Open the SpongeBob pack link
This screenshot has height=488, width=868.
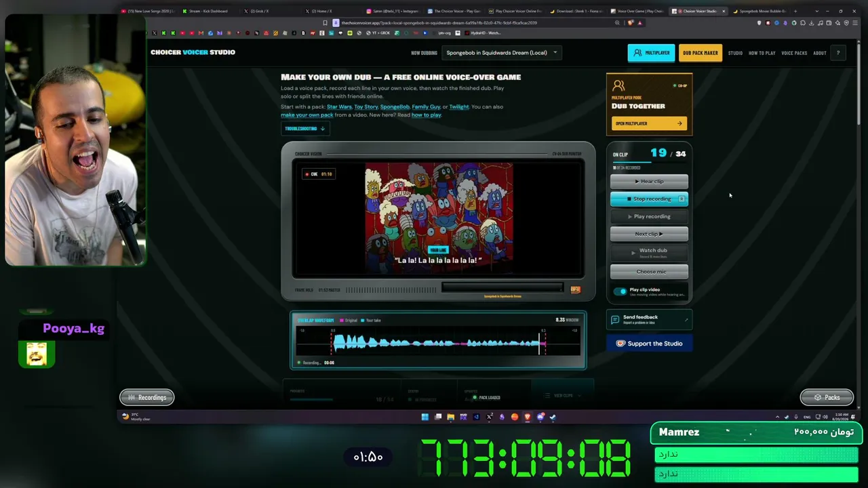395,106
